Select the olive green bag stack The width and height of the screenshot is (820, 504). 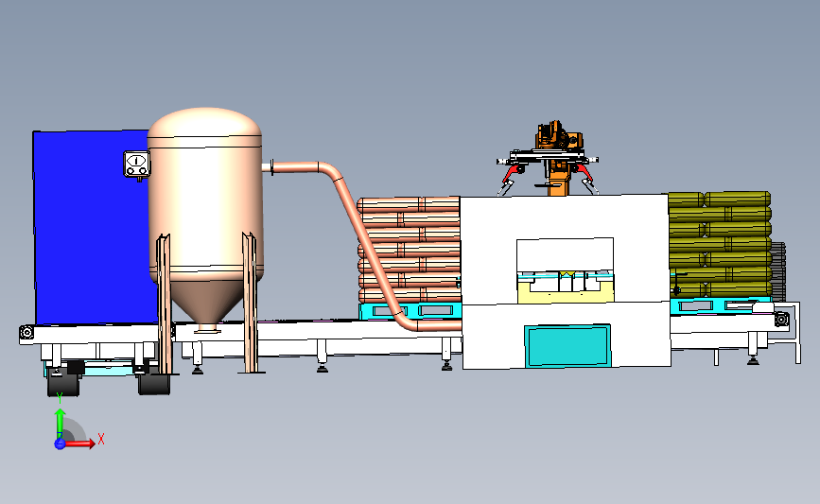(x=720, y=244)
